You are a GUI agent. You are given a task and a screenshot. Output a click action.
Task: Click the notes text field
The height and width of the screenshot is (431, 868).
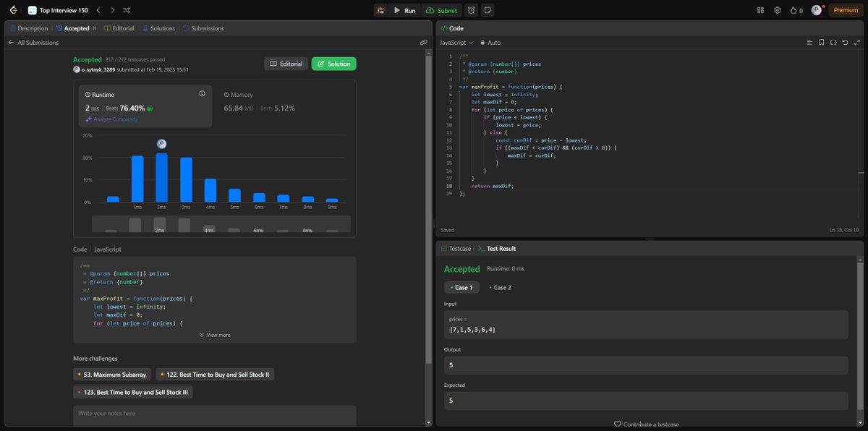[x=215, y=414]
